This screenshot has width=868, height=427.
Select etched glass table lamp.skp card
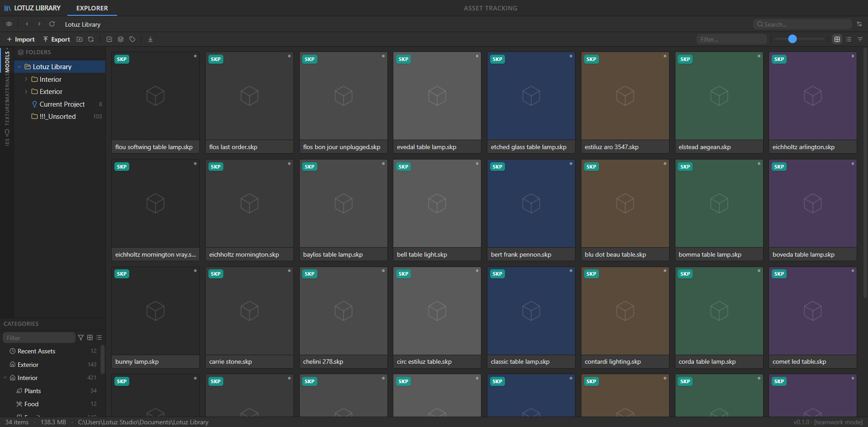531,103
